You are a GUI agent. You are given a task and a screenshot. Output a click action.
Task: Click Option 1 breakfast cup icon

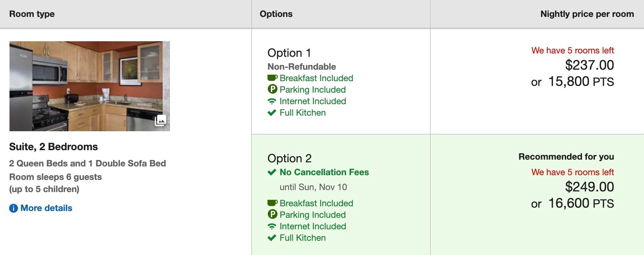pyautogui.click(x=272, y=78)
